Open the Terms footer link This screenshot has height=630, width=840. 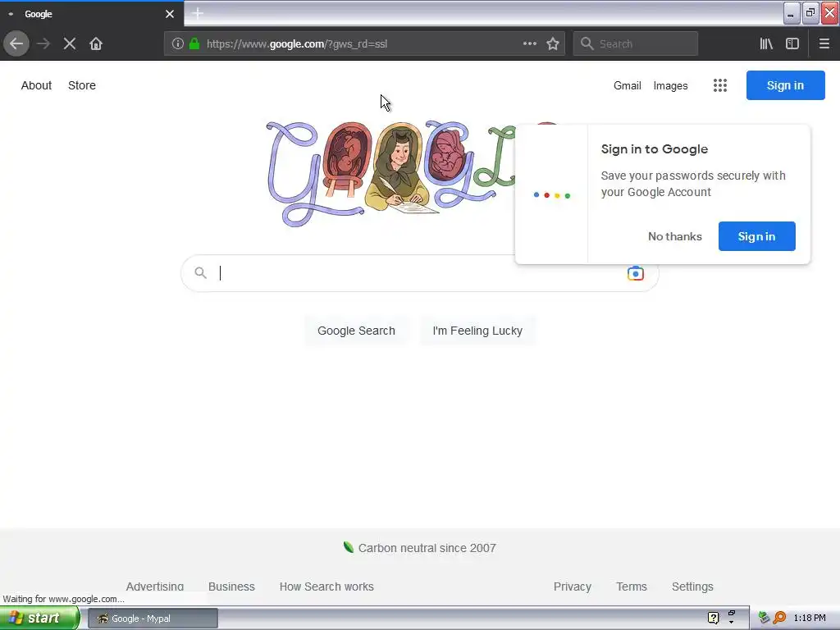point(631,586)
